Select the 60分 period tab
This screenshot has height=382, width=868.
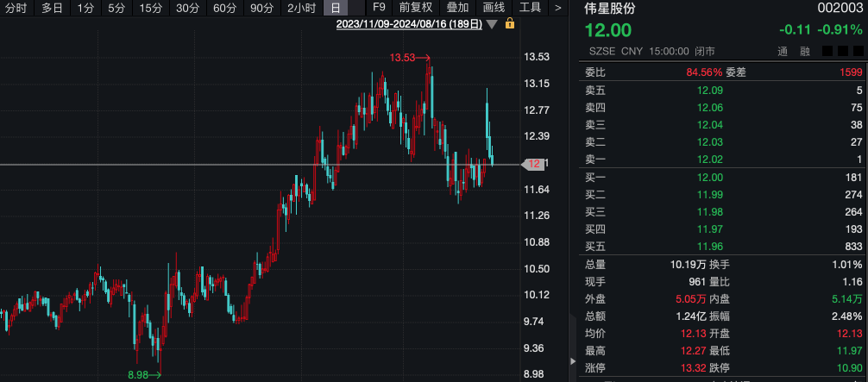(x=224, y=8)
